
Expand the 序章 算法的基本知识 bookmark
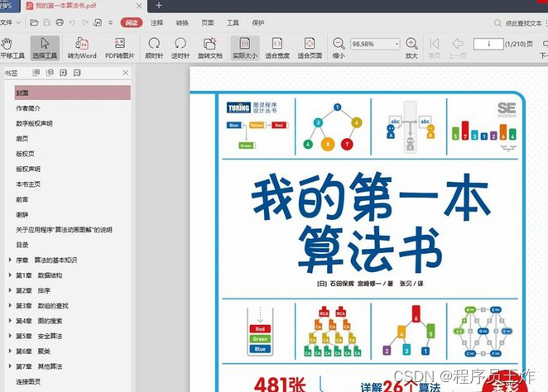pos(10,260)
